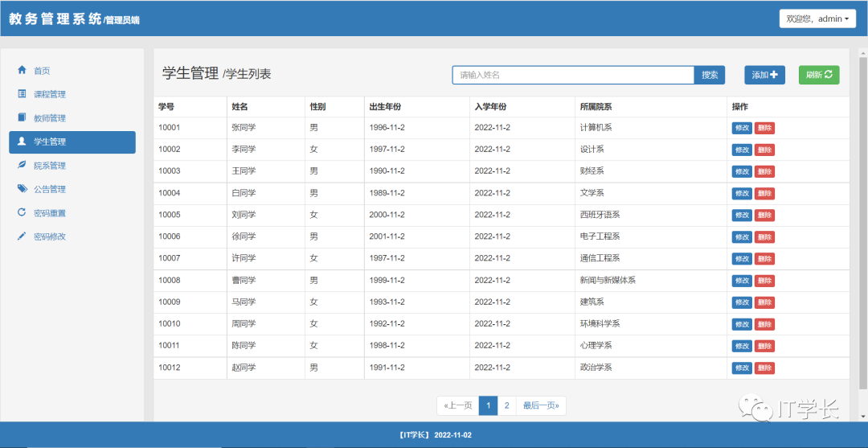Image resolution: width=868 pixels, height=448 pixels.
Task: Open 院系管理 menu item
Action: click(x=72, y=166)
